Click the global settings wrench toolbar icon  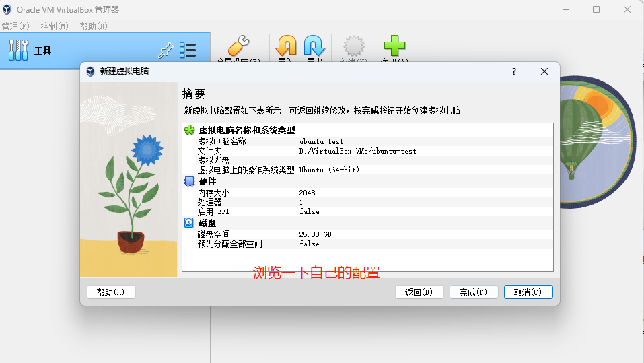coord(239,46)
